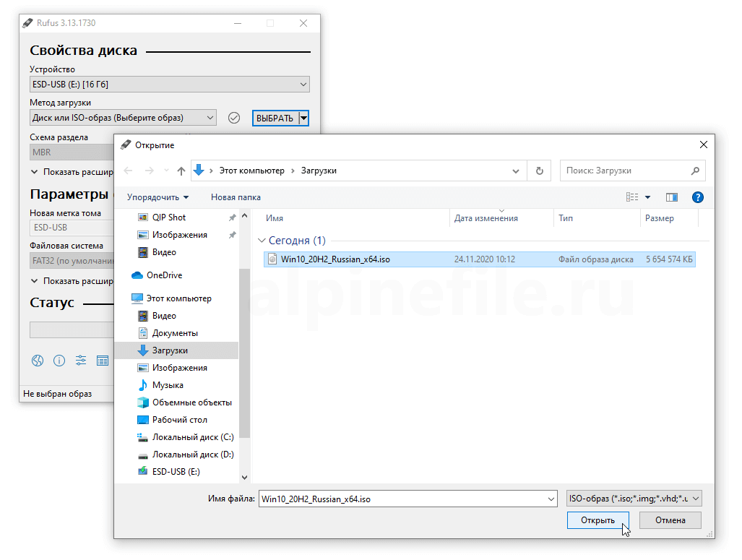Image resolution: width=742 pixels, height=560 pixels.
Task: Select file Win10_20H2_Russian_x64.iso
Action: click(479, 259)
